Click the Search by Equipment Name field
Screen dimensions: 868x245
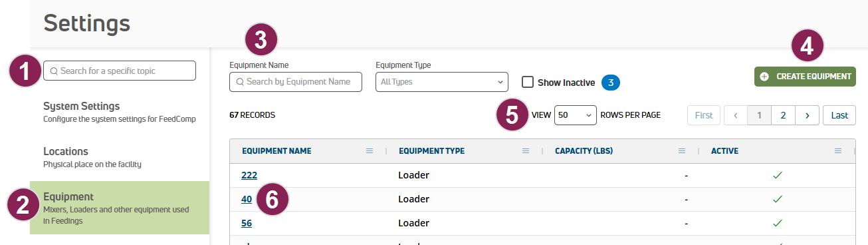coord(296,82)
